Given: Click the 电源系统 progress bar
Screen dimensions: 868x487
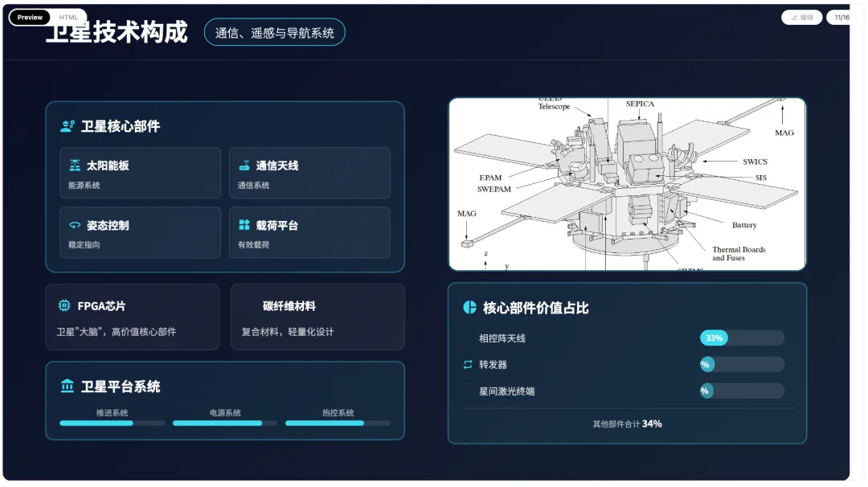Looking at the screenshot, I should 225,424.
